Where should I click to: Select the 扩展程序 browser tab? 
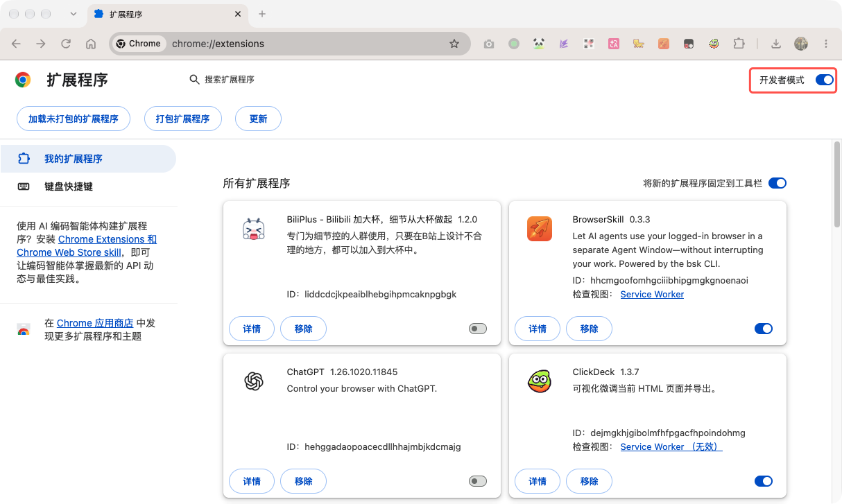168,14
